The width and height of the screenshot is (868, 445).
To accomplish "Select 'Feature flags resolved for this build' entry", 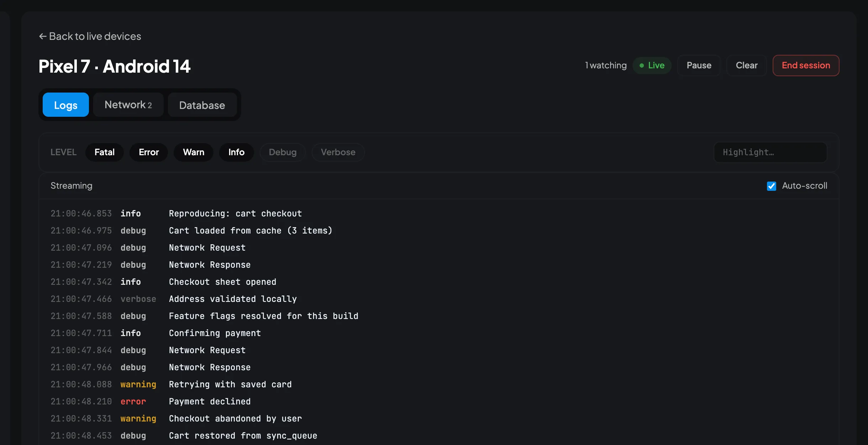I will (x=439, y=316).
